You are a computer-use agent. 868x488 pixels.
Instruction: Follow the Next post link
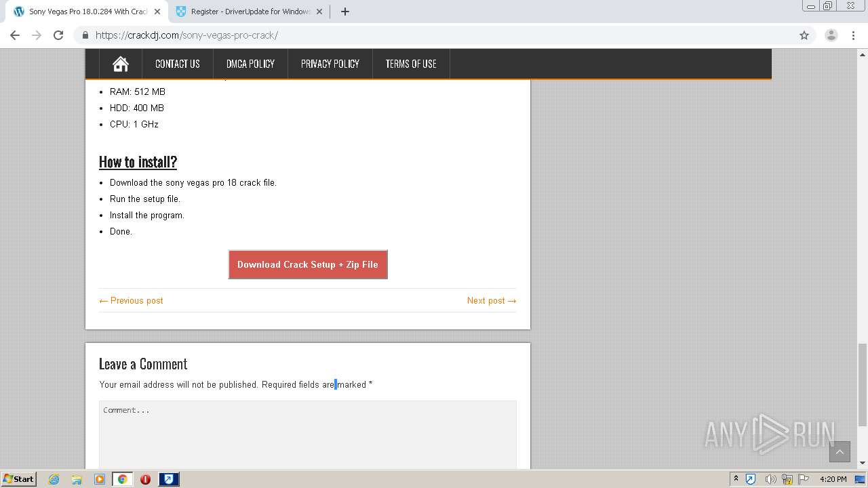pos(492,300)
